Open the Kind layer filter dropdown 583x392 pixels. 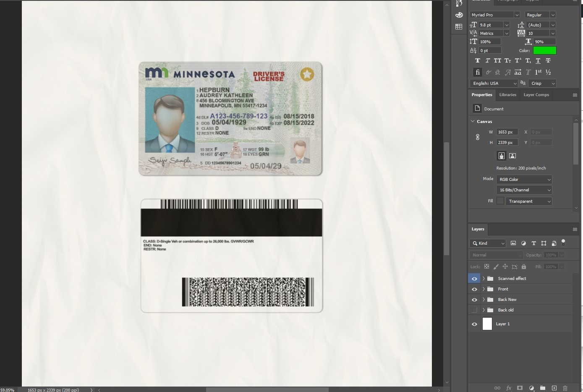point(488,243)
